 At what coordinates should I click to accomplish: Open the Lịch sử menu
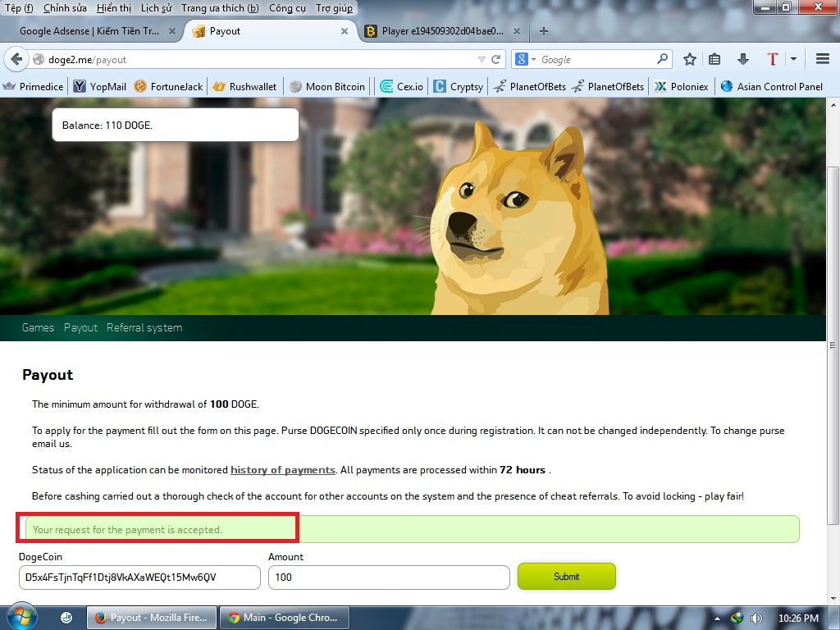tap(157, 8)
